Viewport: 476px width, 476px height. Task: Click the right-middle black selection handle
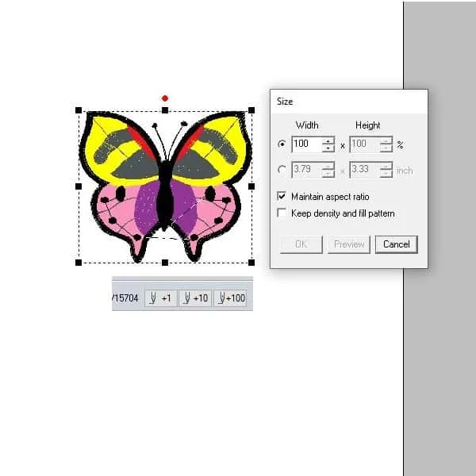click(251, 186)
